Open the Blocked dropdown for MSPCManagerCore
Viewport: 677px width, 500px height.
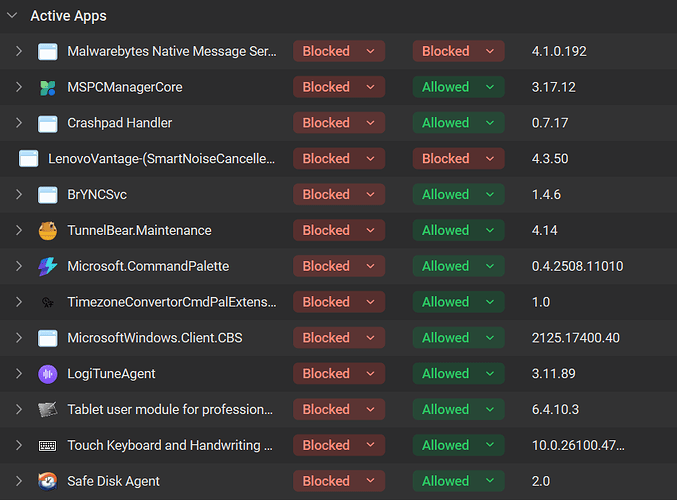point(339,87)
